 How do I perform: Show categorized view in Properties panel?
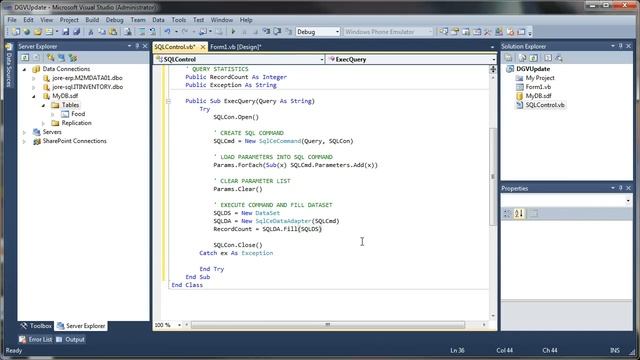pos(507,213)
